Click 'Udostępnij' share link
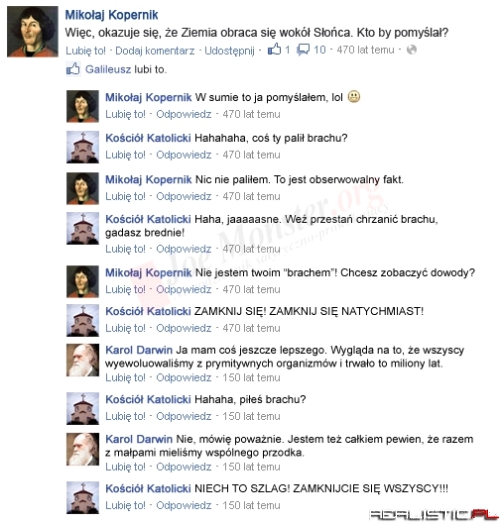 [229, 51]
